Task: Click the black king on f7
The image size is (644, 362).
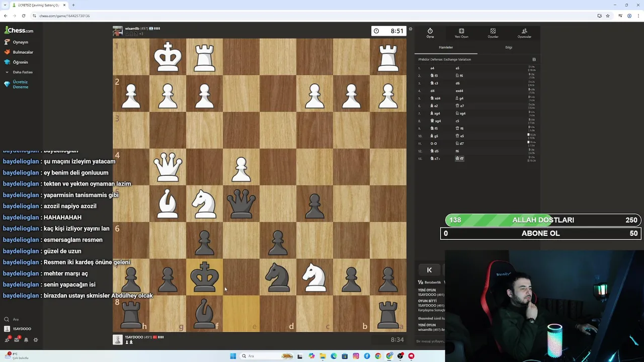Action: pos(204,277)
